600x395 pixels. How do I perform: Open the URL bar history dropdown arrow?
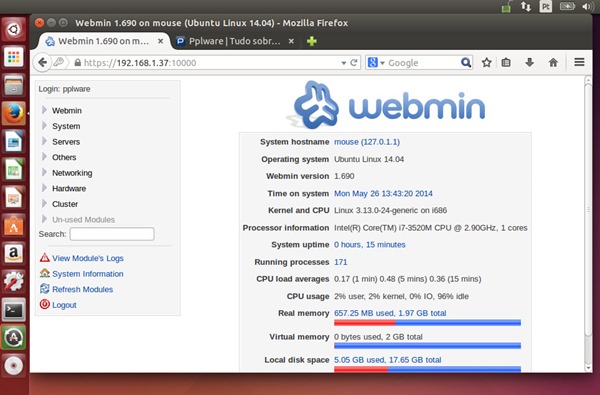click(344, 63)
